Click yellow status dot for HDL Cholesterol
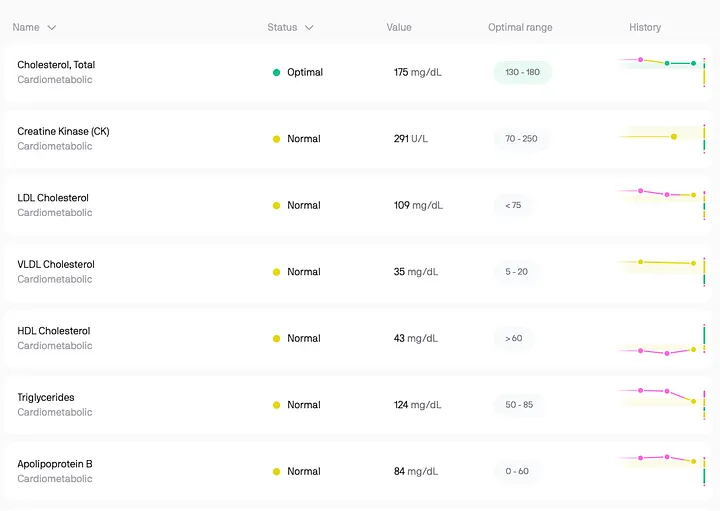Image resolution: width=720 pixels, height=511 pixels. (276, 339)
